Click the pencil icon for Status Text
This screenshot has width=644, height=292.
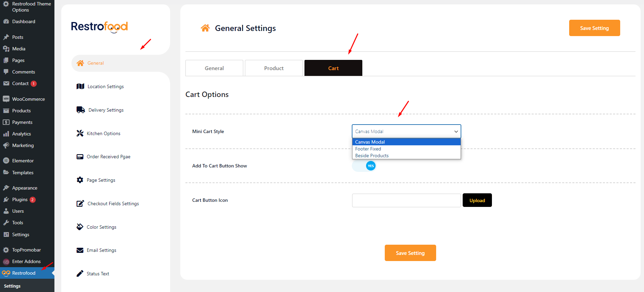[80, 274]
